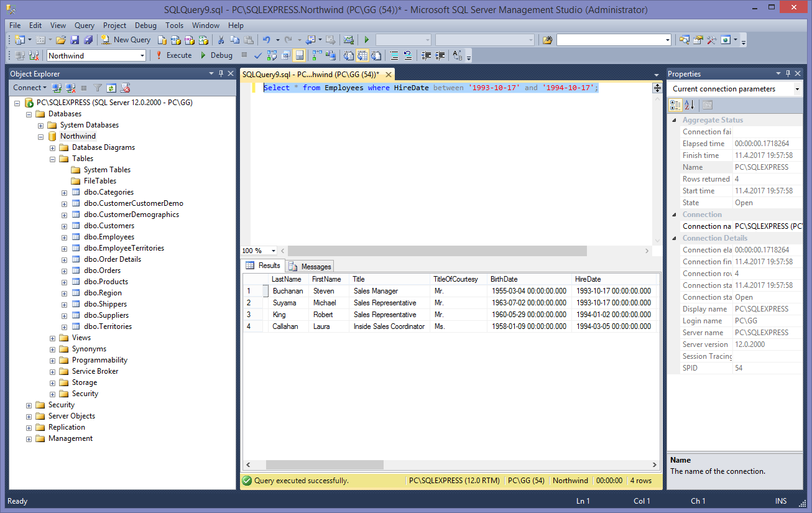Click the Object Explorer Refresh icon
Screen dimensions: 812x513
[111, 88]
